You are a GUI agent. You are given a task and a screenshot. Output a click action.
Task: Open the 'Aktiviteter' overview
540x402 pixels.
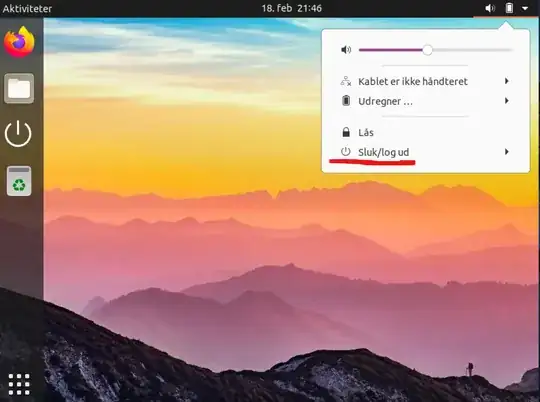(27, 8)
